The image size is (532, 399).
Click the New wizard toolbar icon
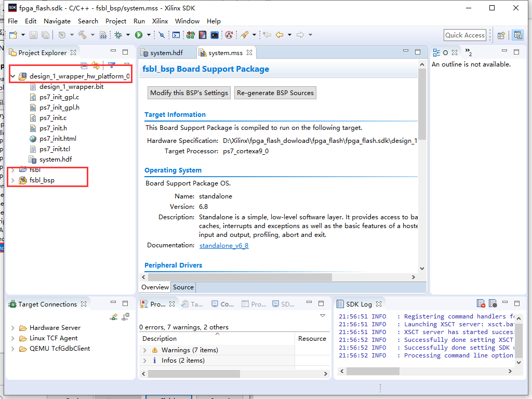point(13,35)
